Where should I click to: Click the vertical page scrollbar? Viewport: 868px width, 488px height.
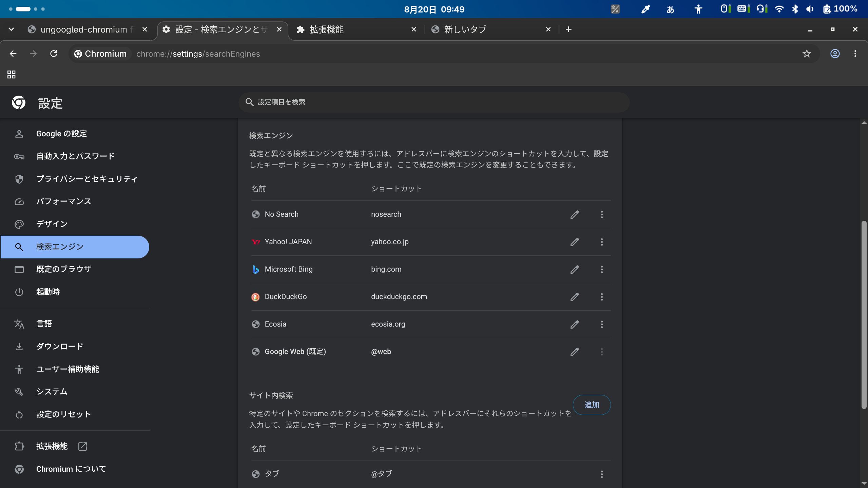coord(864,314)
